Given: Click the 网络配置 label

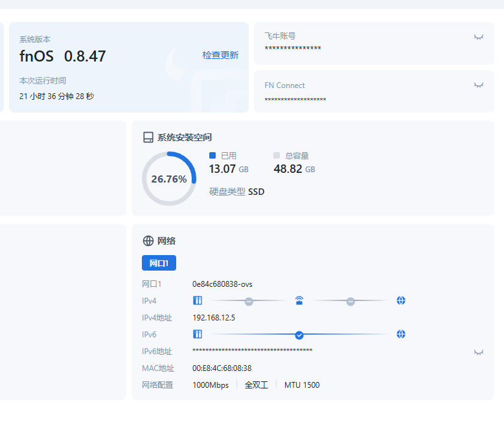Looking at the screenshot, I should pyautogui.click(x=157, y=385).
